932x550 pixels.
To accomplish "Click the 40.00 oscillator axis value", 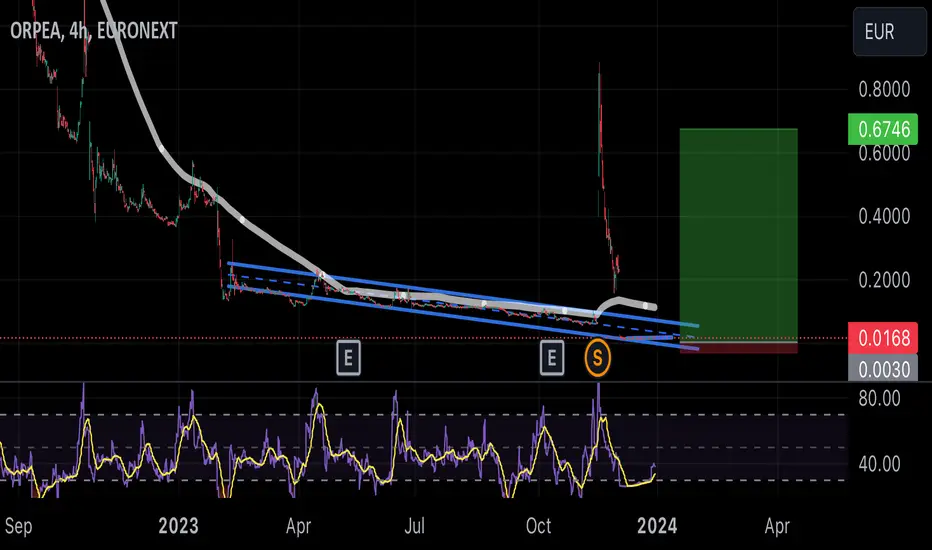I will 879,464.
